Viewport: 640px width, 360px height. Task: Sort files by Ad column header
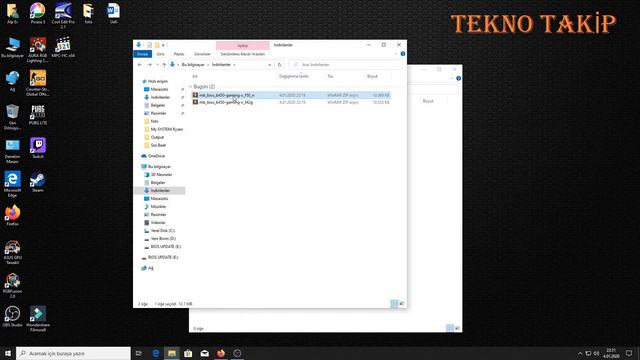195,76
